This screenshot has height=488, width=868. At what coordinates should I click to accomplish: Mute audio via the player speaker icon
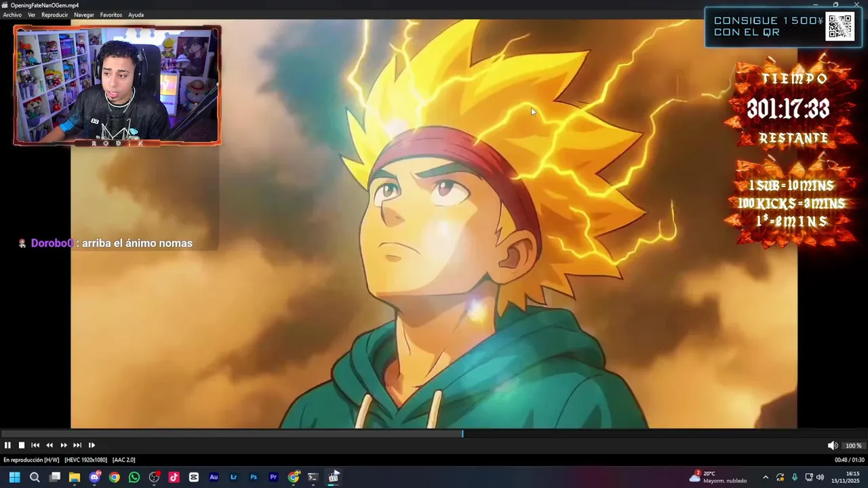click(832, 445)
